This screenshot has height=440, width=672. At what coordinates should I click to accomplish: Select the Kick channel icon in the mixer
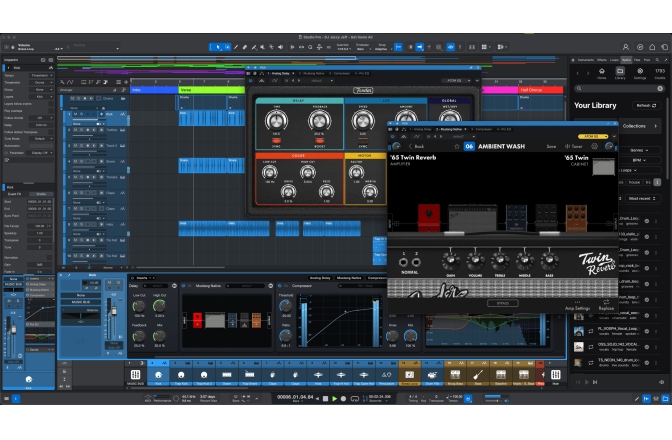(158, 374)
